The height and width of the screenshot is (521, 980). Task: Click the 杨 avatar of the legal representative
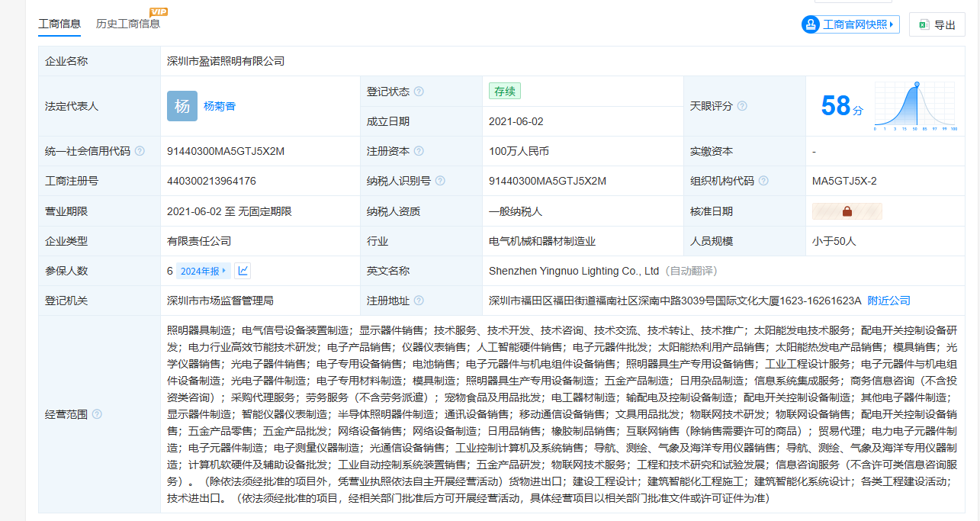[x=182, y=106]
